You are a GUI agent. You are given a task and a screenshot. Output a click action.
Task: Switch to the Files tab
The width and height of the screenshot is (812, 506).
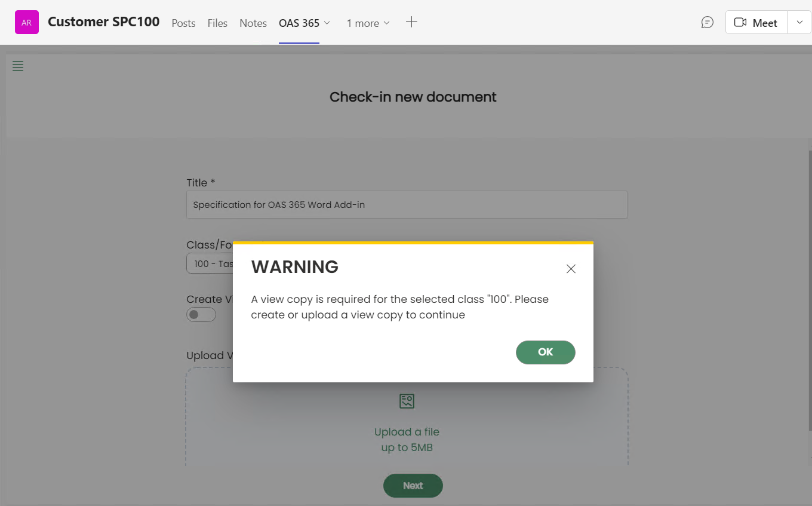click(217, 23)
